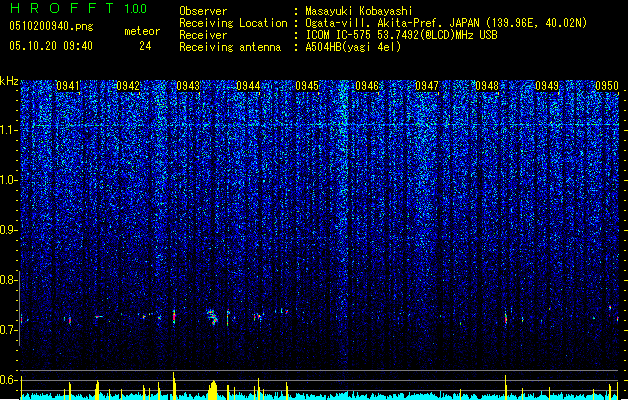
Task: Click the 0.9 frequency axis label
Action: pos(9,230)
